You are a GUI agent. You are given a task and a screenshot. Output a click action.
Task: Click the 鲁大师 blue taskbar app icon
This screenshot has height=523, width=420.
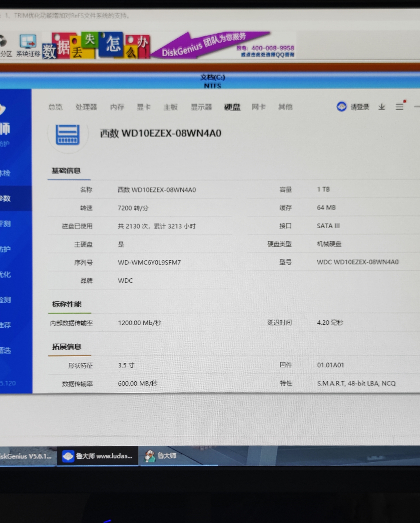[68, 456]
